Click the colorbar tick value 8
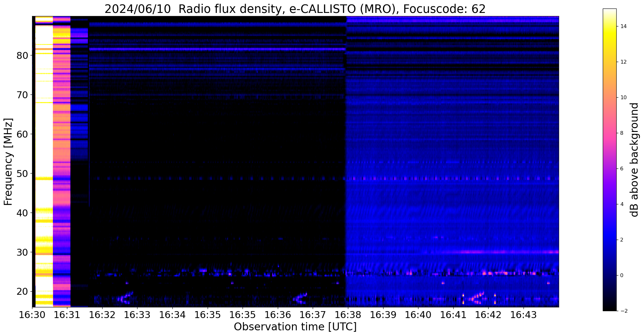This screenshot has height=336, width=644. [x=621, y=133]
